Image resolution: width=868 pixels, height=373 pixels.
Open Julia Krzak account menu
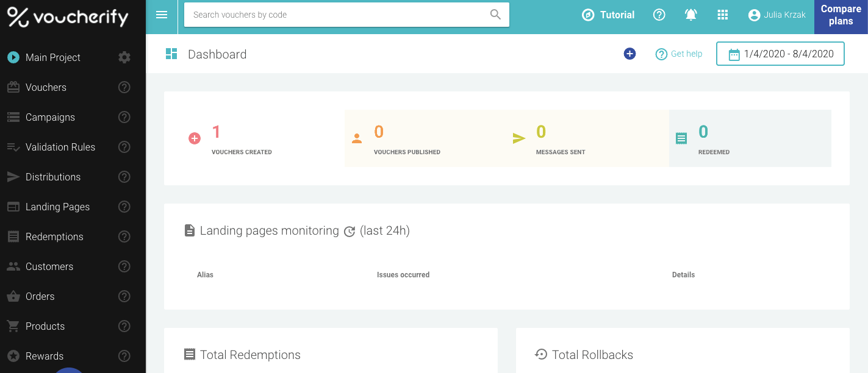pos(777,15)
